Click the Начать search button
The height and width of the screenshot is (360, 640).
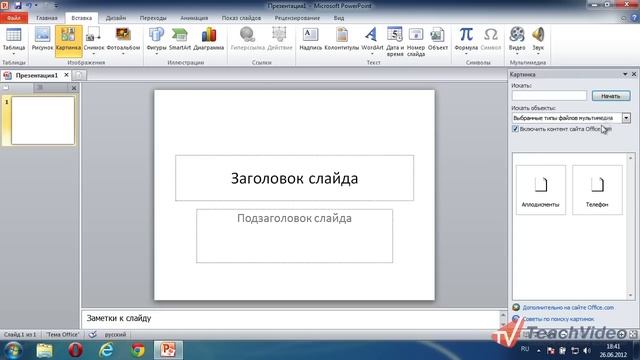pyautogui.click(x=611, y=96)
